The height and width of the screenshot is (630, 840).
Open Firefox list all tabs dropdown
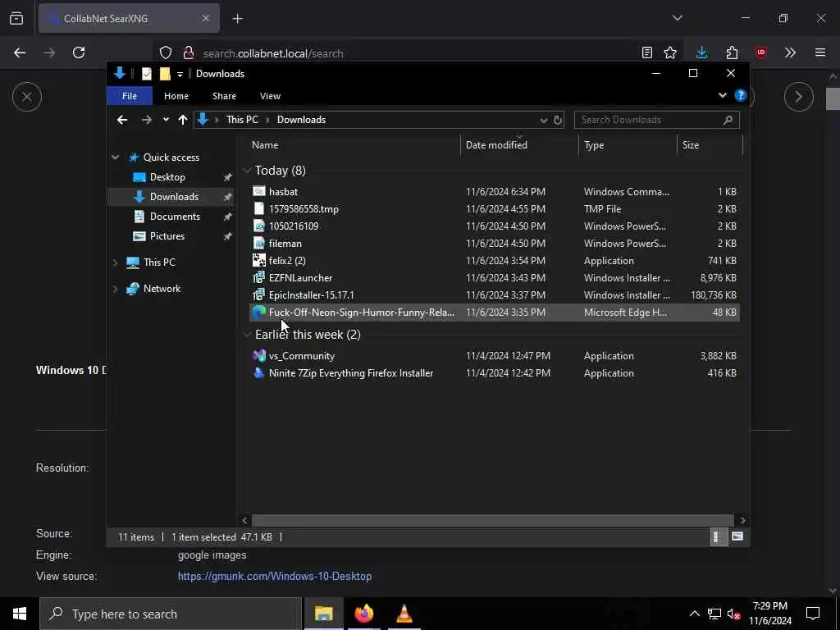(x=677, y=18)
